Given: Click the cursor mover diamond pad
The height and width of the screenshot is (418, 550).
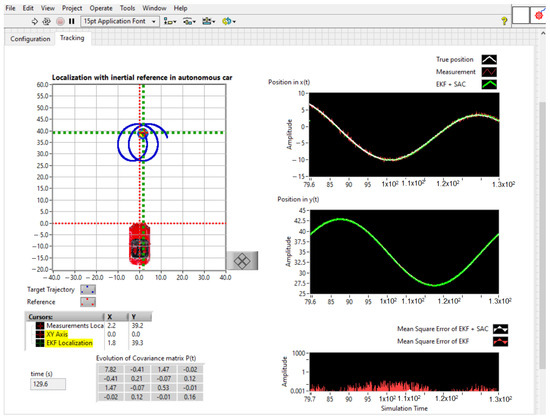Looking at the screenshot, I should point(242,261).
